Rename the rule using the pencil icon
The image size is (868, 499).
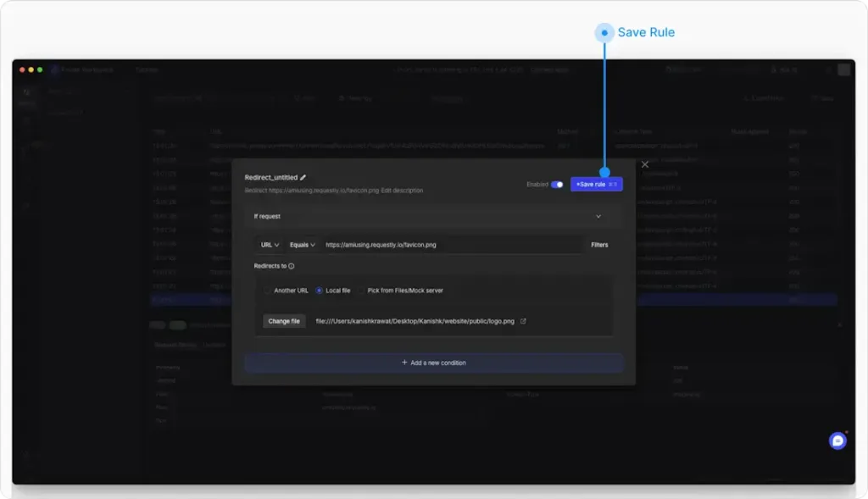[303, 179]
